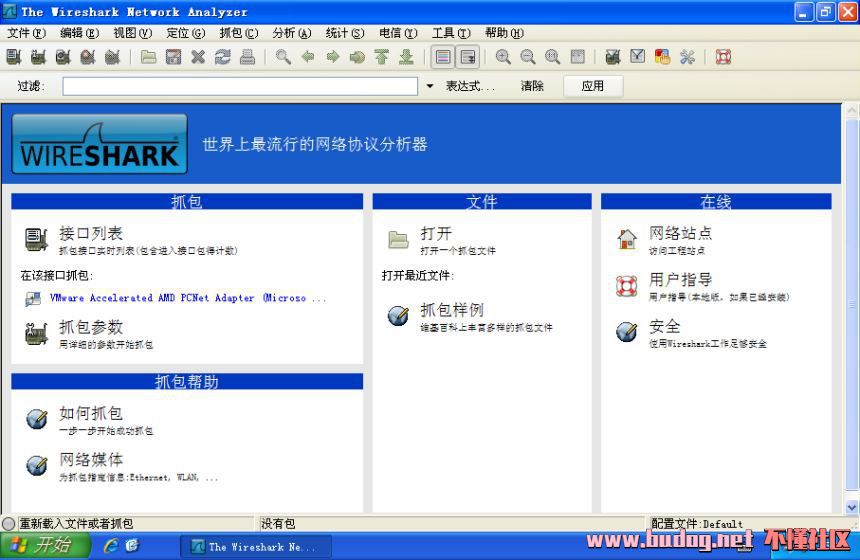Click the display filters toolbar icon
The height and width of the screenshot is (560, 860).
(638, 57)
